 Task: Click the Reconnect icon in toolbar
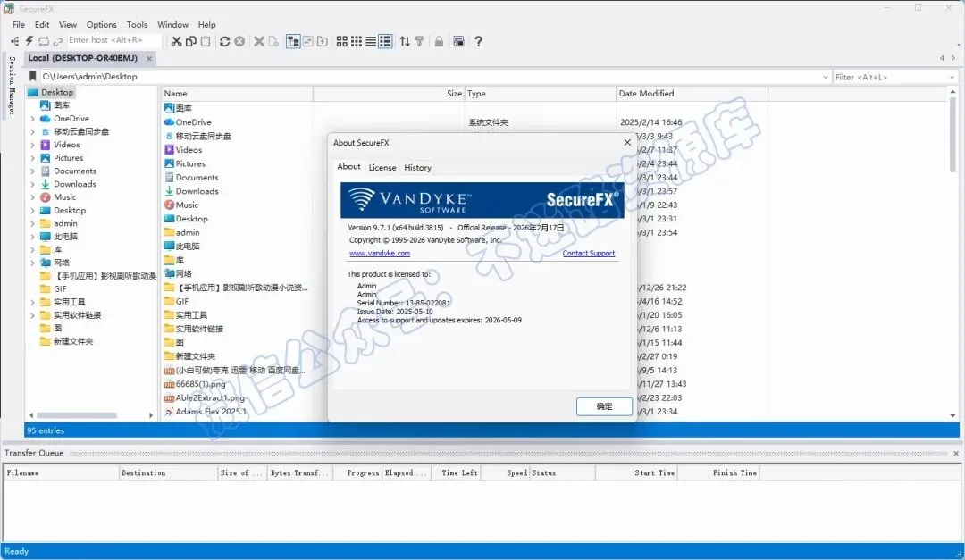(x=44, y=41)
